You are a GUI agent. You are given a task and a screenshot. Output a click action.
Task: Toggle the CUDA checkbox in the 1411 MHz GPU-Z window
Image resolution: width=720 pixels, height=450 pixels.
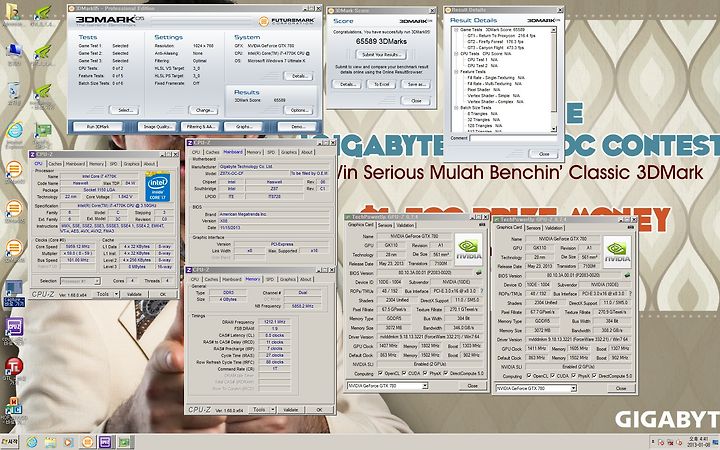click(553, 376)
